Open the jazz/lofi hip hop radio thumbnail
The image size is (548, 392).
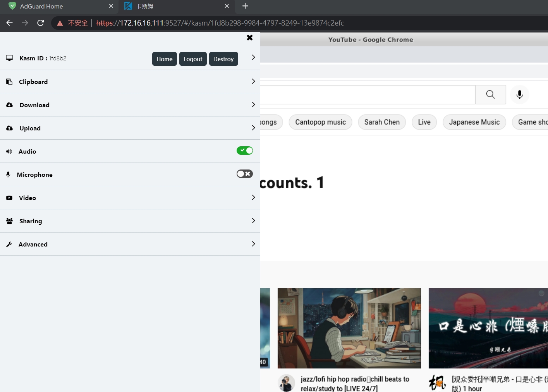(349, 328)
